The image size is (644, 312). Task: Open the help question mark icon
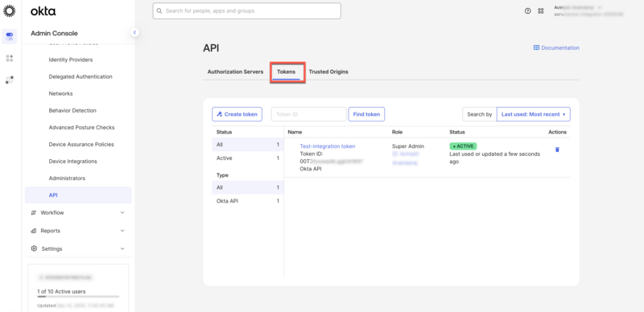[528, 11]
